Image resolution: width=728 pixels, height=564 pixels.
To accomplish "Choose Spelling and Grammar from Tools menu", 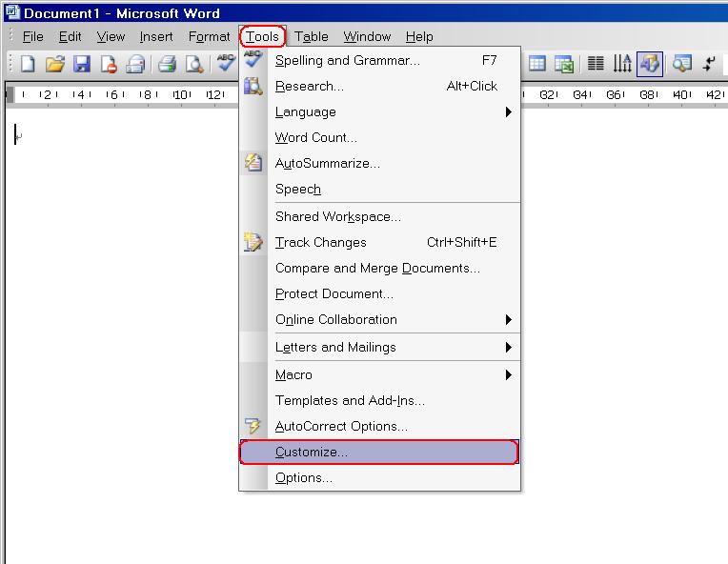I will click(x=380, y=60).
